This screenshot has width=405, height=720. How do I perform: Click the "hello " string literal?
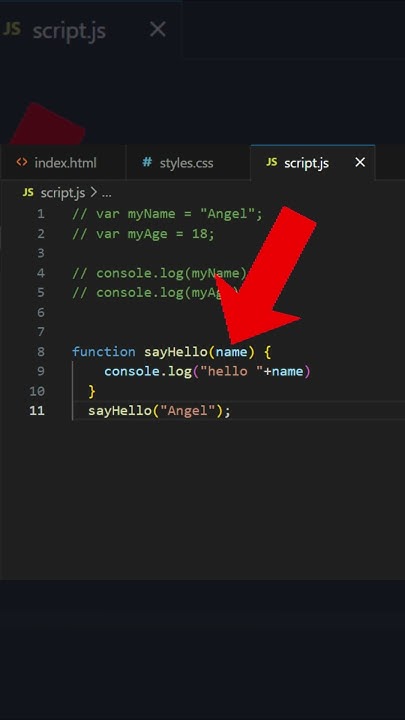tap(231, 371)
